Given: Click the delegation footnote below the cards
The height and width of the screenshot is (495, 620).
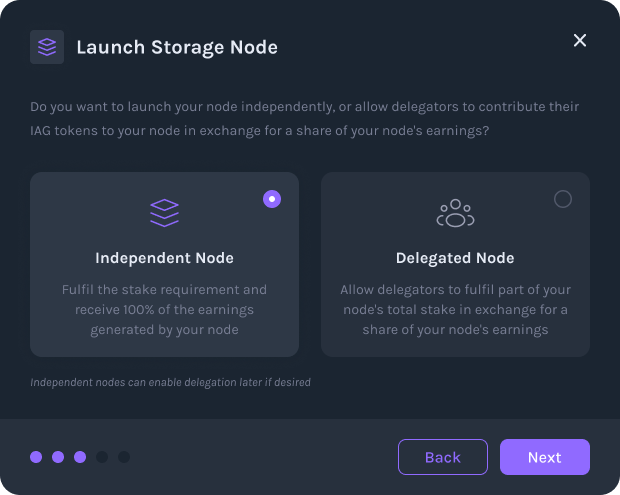Looking at the screenshot, I should pos(170,382).
